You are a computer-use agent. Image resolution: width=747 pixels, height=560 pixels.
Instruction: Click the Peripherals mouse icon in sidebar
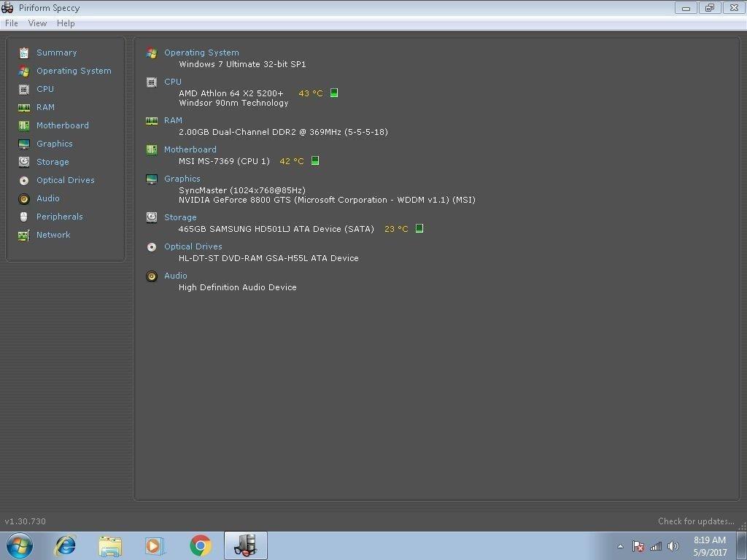24,217
